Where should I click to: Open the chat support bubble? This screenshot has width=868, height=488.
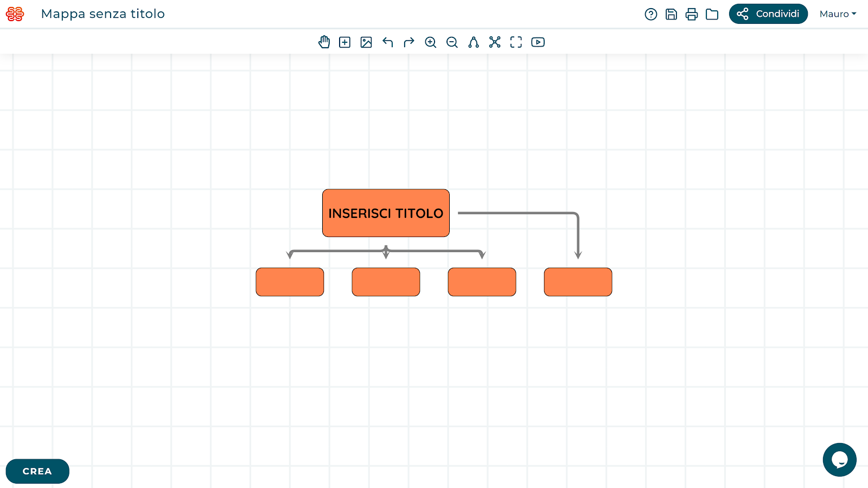pos(839,460)
